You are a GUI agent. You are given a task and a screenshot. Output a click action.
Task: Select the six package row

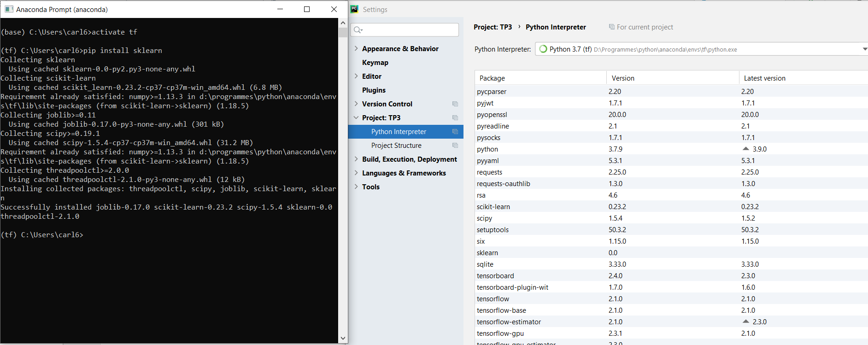tap(671, 241)
